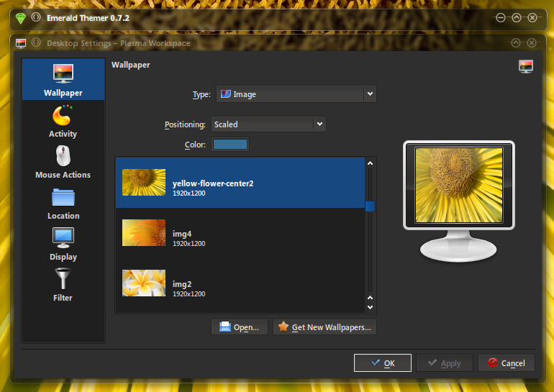Image resolution: width=554 pixels, height=392 pixels.
Task: Click the wallpaper list scrollbar handle
Action: tap(370, 206)
